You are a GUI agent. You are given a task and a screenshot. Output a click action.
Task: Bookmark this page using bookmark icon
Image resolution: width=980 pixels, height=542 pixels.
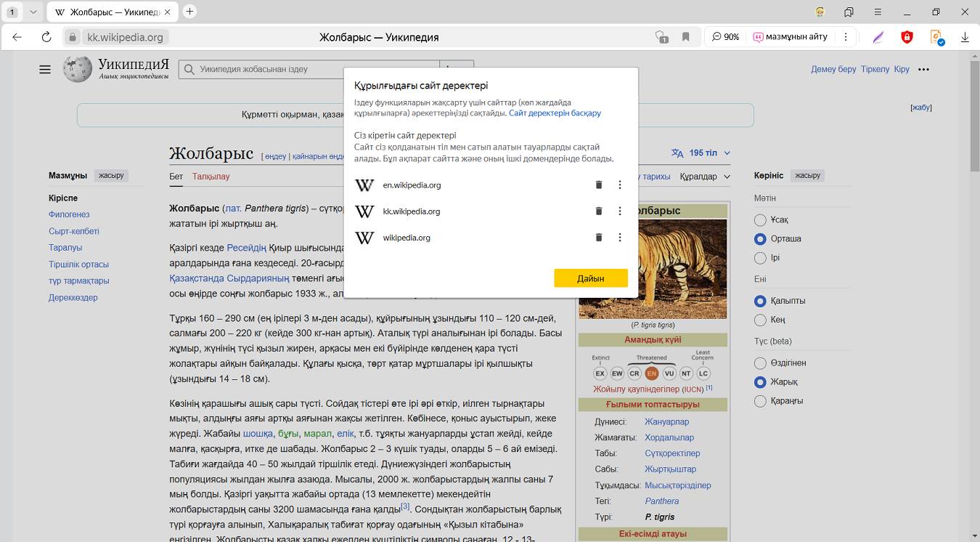pos(685,37)
